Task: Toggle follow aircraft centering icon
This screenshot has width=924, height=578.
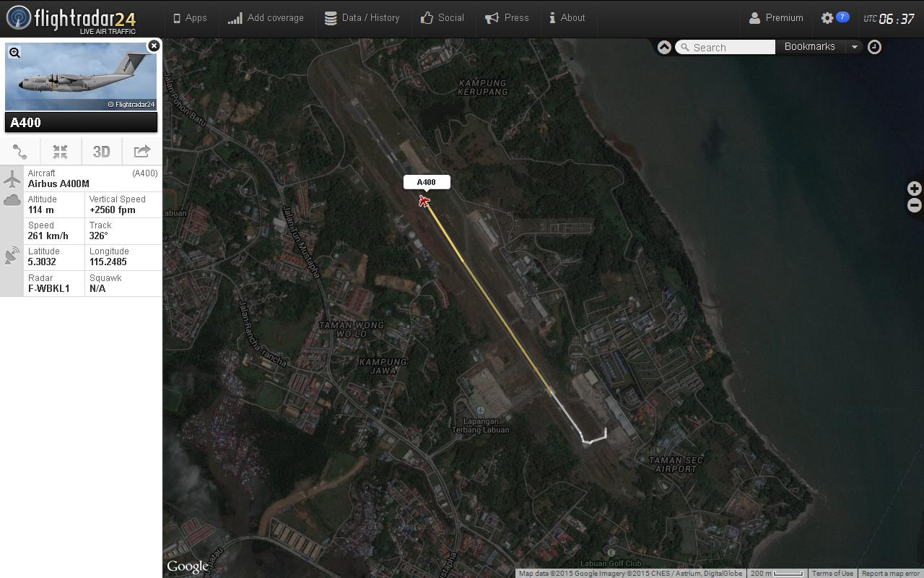Action: [x=60, y=152]
